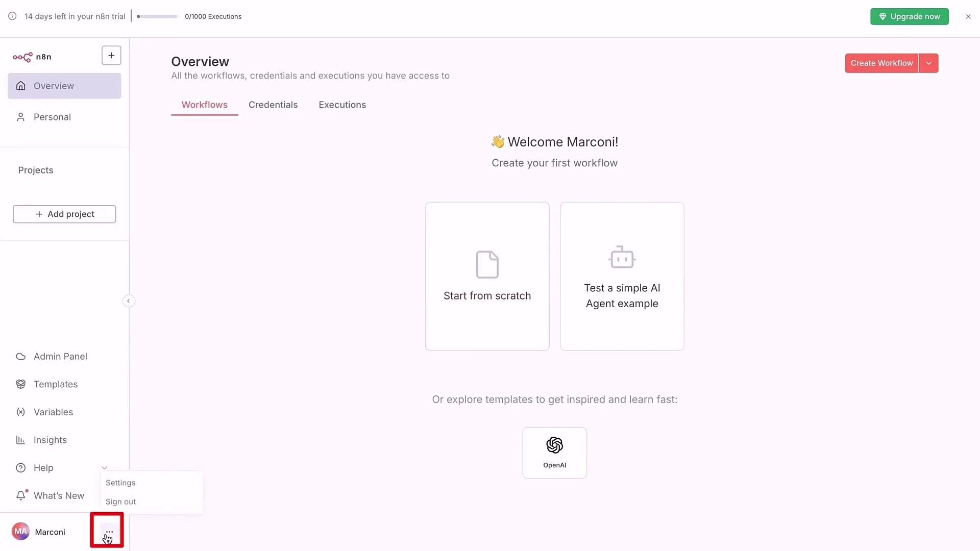Click the Insights bar chart icon
The image size is (980, 551).
click(21, 440)
